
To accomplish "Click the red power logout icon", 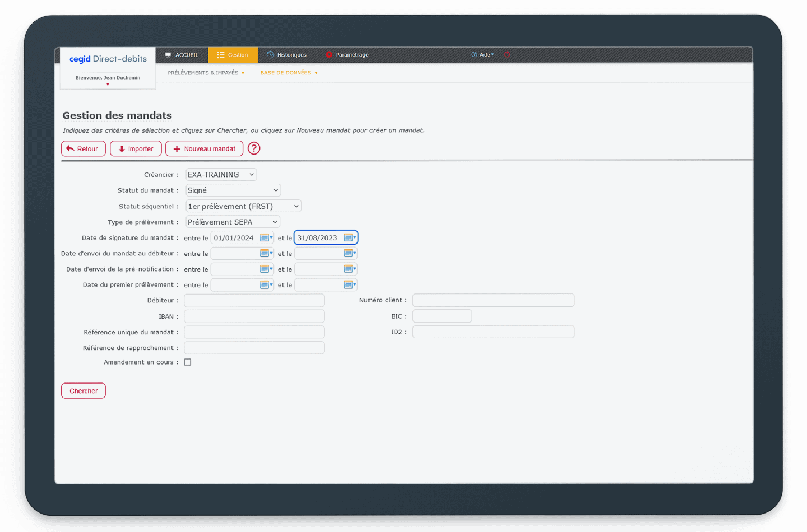I will (x=507, y=55).
